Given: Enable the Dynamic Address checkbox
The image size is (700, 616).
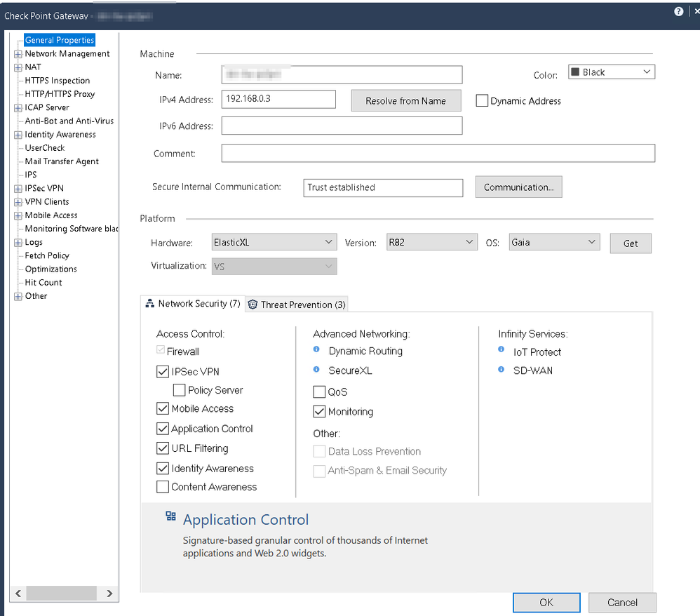Looking at the screenshot, I should (x=482, y=100).
